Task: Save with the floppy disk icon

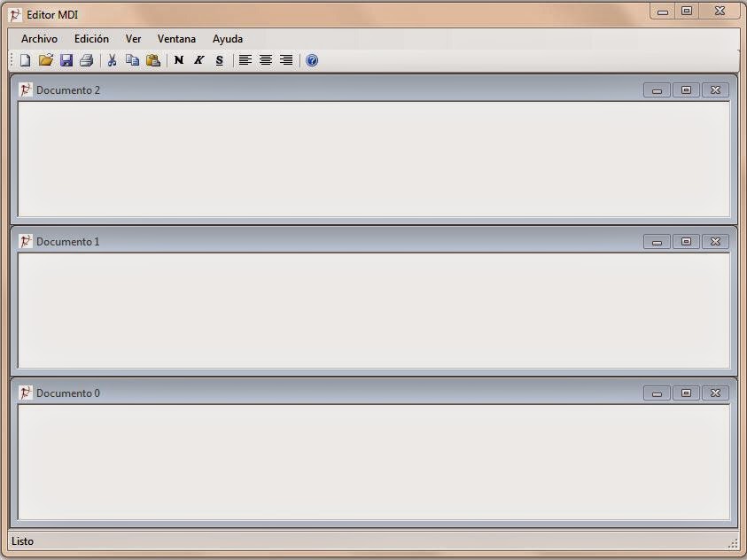Action: (66, 60)
